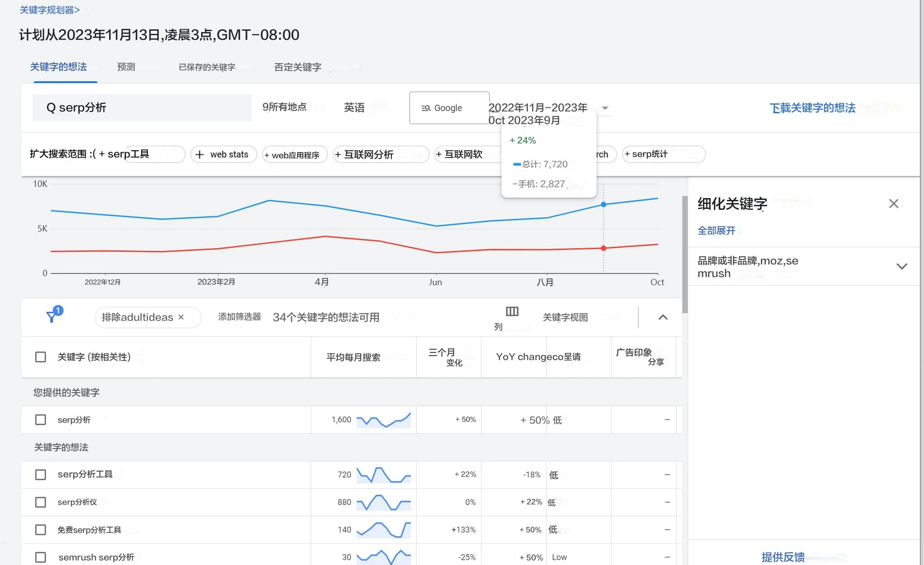The width and height of the screenshot is (924, 565).
Task: Click the 免费serp分析工具 trend sparkline
Action: [383, 530]
